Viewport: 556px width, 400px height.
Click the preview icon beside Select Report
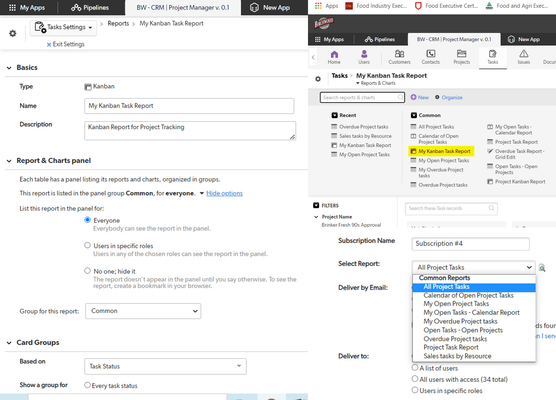pyautogui.click(x=542, y=268)
